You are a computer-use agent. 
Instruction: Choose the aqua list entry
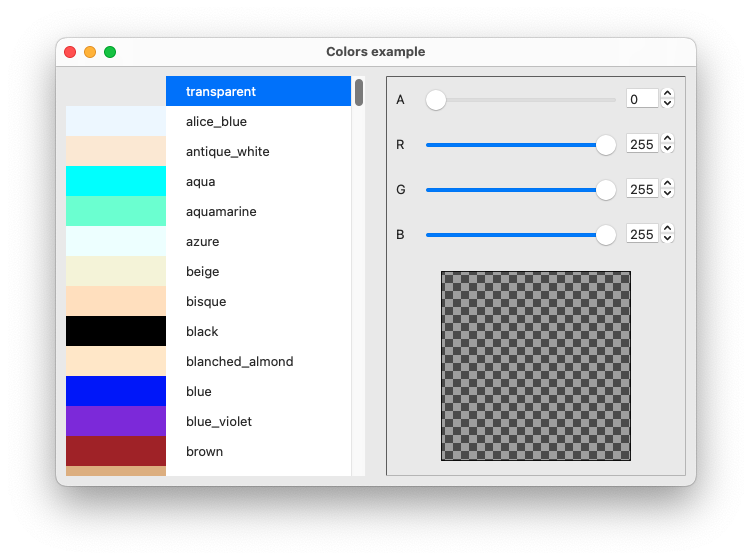(x=258, y=181)
